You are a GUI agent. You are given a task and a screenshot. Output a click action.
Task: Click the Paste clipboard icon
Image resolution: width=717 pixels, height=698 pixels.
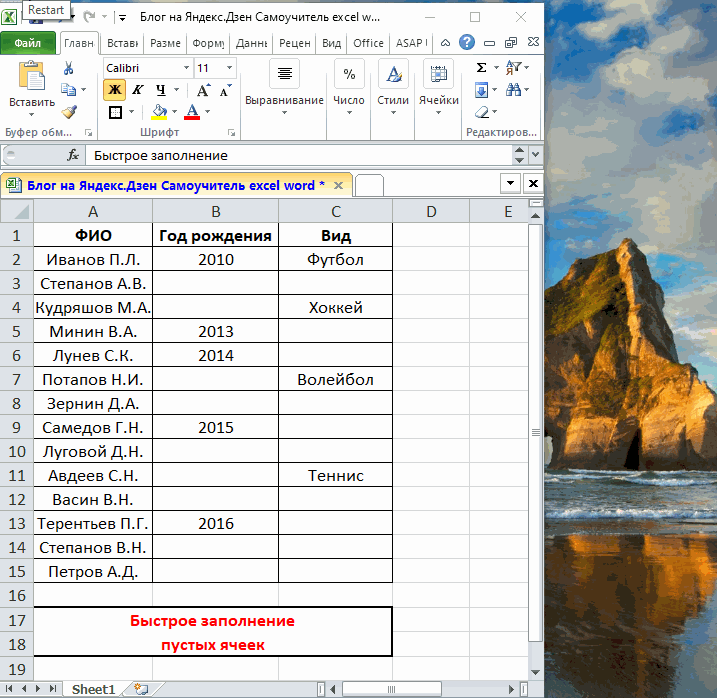click(x=32, y=76)
